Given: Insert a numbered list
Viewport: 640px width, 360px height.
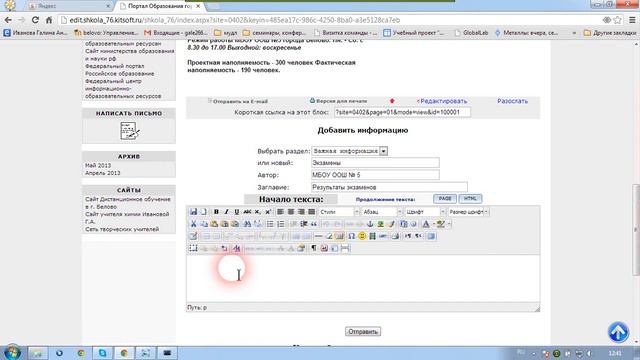Looking at the screenshot, I should tap(280, 224).
